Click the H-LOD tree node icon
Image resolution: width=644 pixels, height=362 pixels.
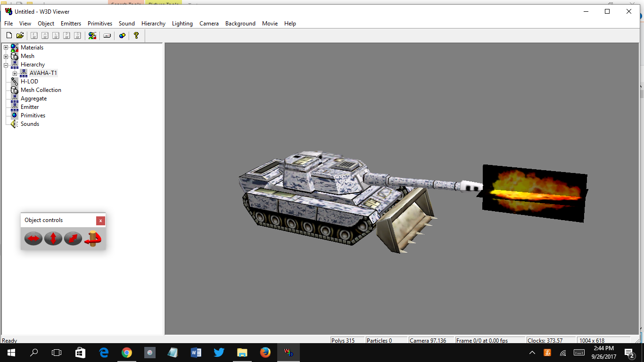[15, 82]
